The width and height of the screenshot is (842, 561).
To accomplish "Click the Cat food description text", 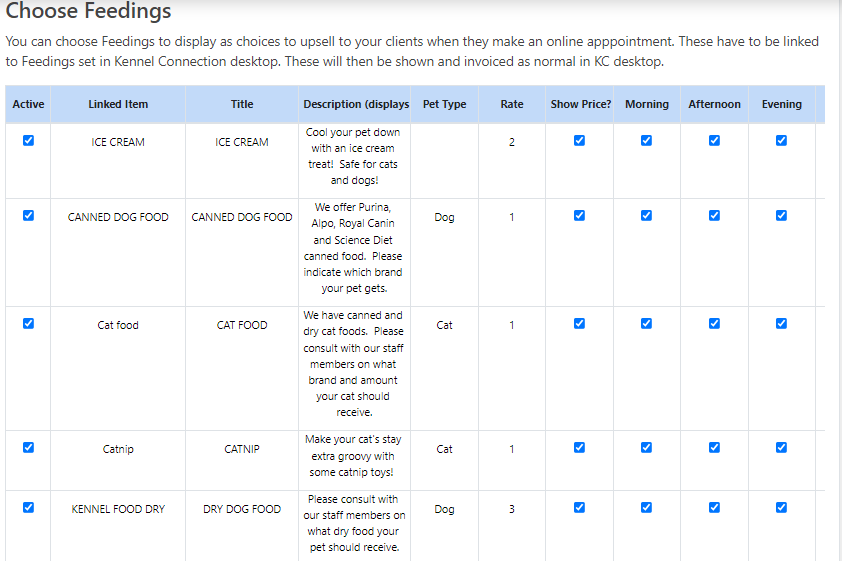I will pyautogui.click(x=353, y=364).
